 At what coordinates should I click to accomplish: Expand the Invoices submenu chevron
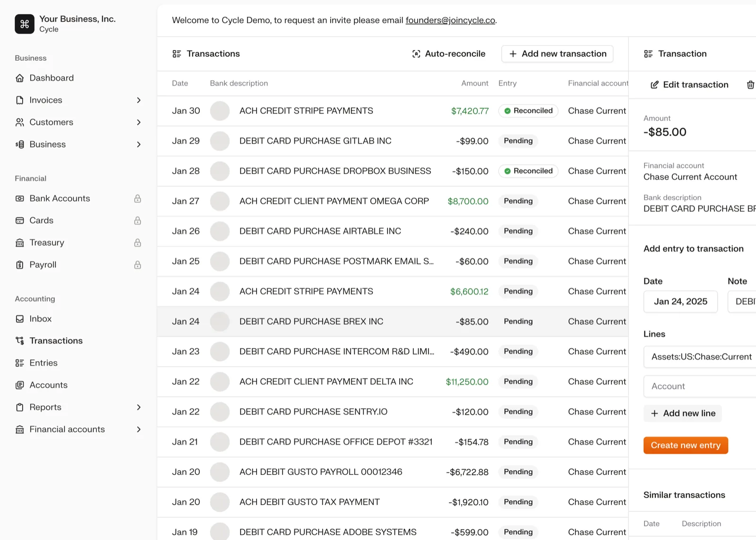pos(139,100)
